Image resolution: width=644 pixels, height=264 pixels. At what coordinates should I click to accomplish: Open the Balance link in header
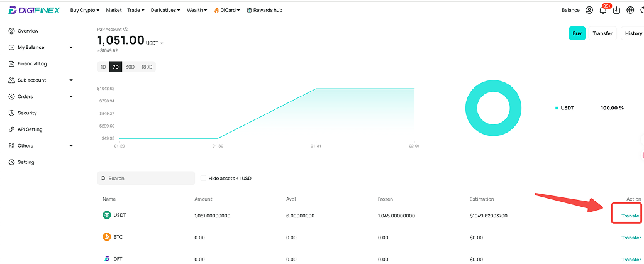[x=570, y=10]
